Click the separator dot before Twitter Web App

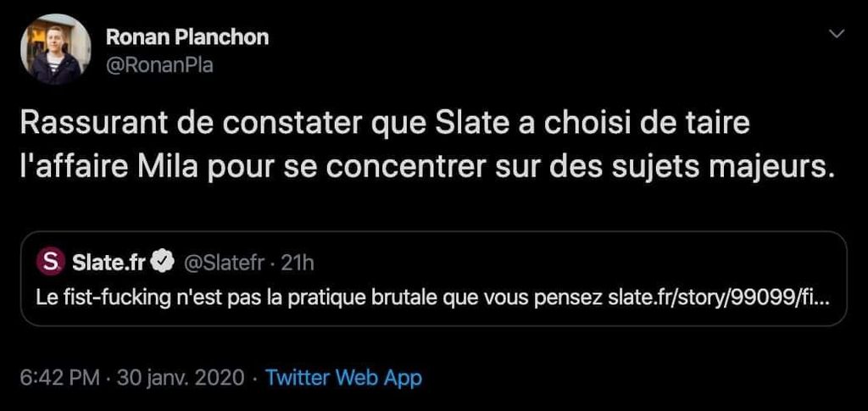click(256, 377)
